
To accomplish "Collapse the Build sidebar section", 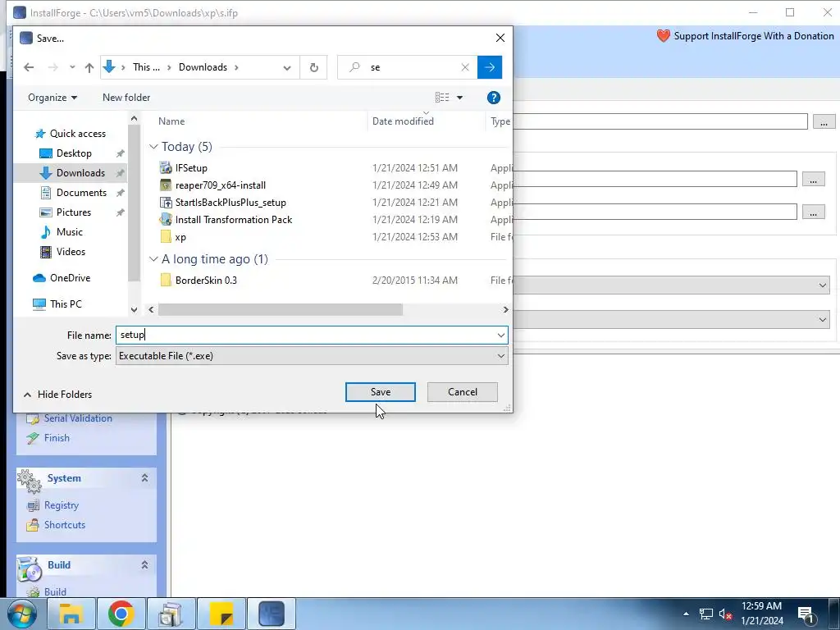I will coord(144,564).
